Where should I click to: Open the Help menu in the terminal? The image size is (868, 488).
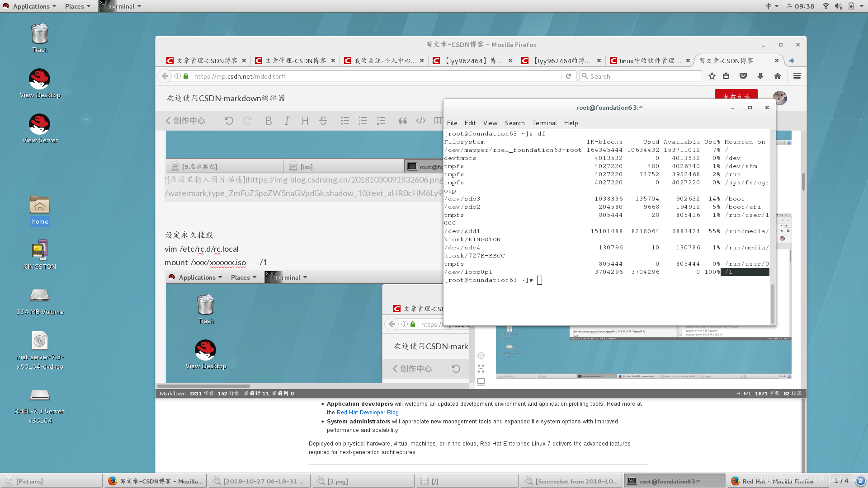[571, 123]
